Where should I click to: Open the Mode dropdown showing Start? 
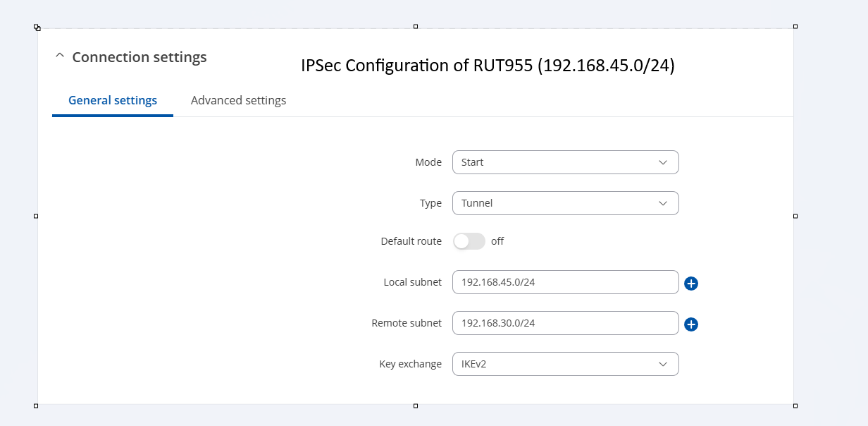(x=565, y=162)
